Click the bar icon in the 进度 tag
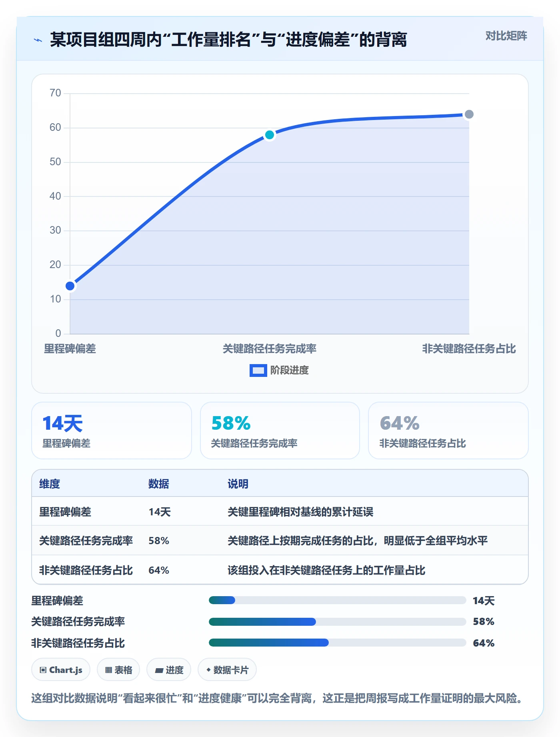The width and height of the screenshot is (560, 737). 159,670
